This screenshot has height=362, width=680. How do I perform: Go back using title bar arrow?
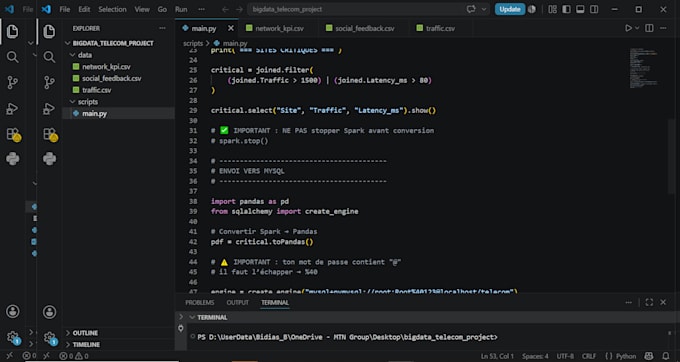[225, 9]
